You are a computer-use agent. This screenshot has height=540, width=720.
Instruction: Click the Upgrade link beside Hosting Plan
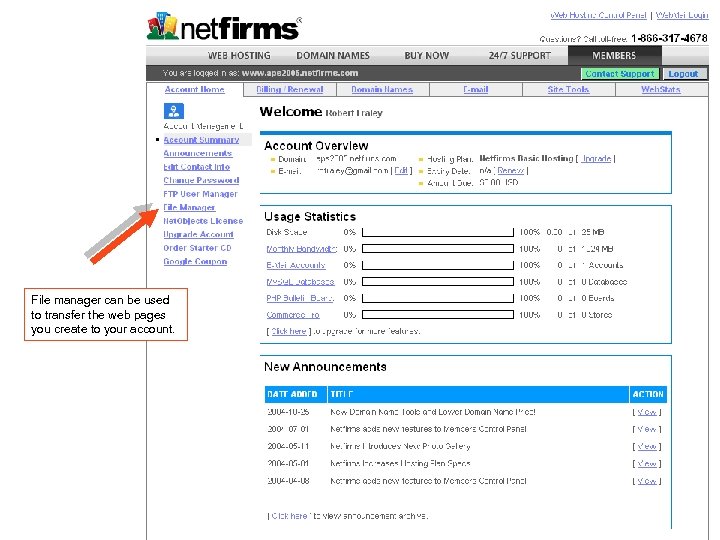(x=596, y=158)
